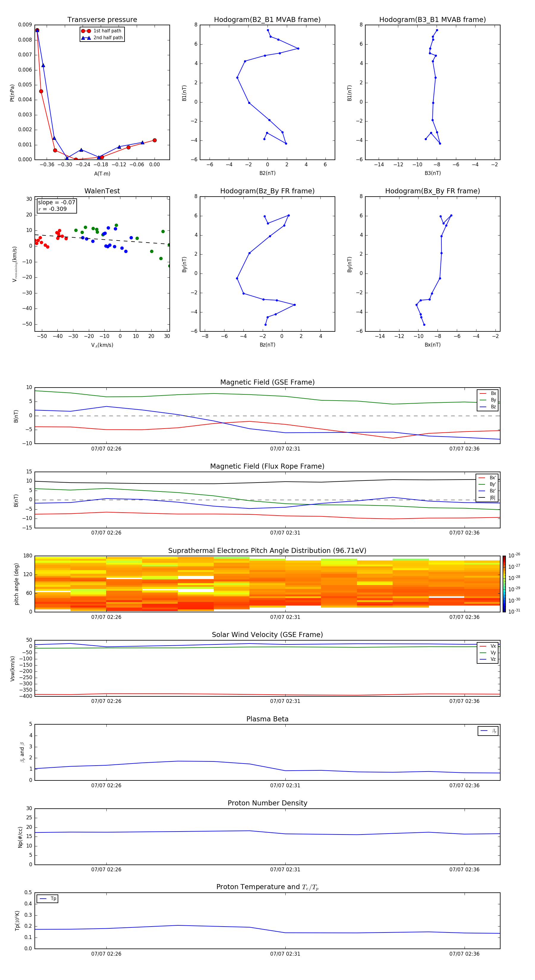
Task: Click the "Bz(nT)" x-axis label
Action: coord(267,345)
